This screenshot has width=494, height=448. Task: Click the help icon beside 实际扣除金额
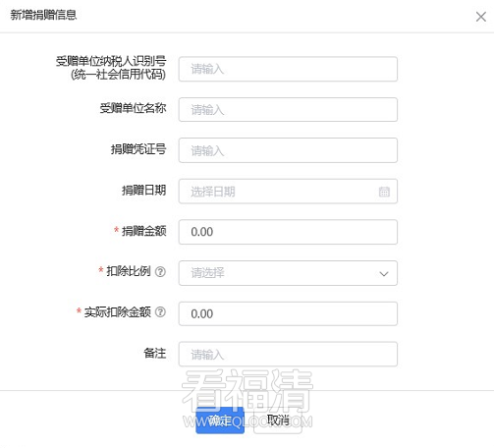tap(160, 312)
